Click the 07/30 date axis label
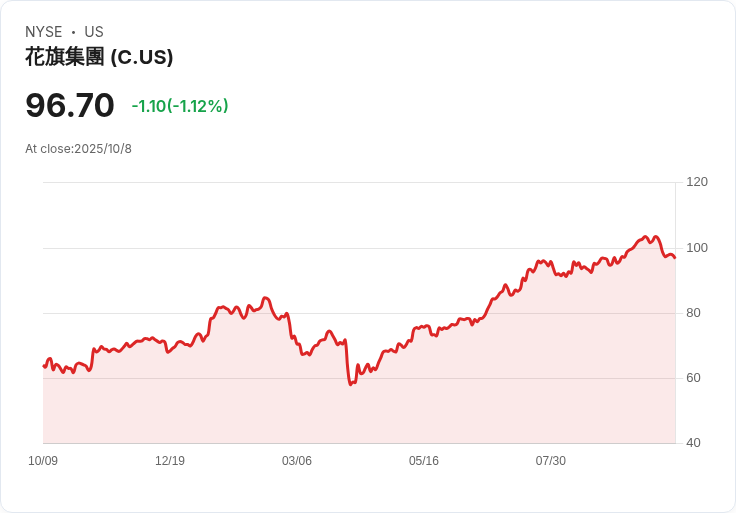Screen dimensions: 736x513 (551, 460)
